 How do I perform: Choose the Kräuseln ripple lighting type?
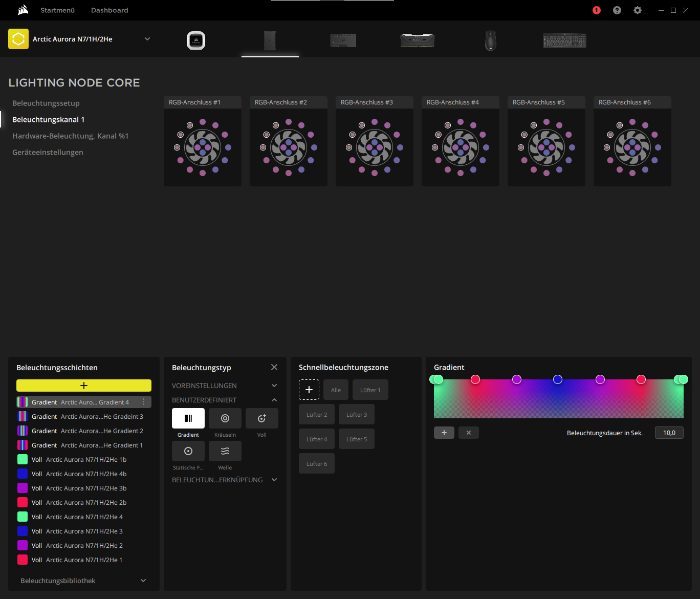(x=225, y=418)
